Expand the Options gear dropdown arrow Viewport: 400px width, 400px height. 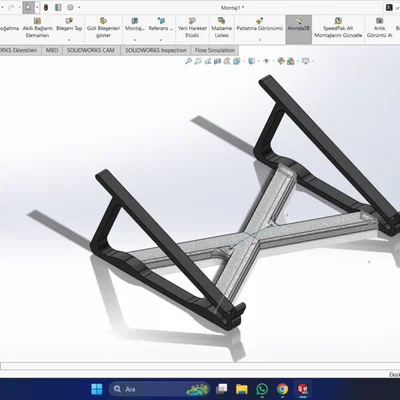click(79, 7)
